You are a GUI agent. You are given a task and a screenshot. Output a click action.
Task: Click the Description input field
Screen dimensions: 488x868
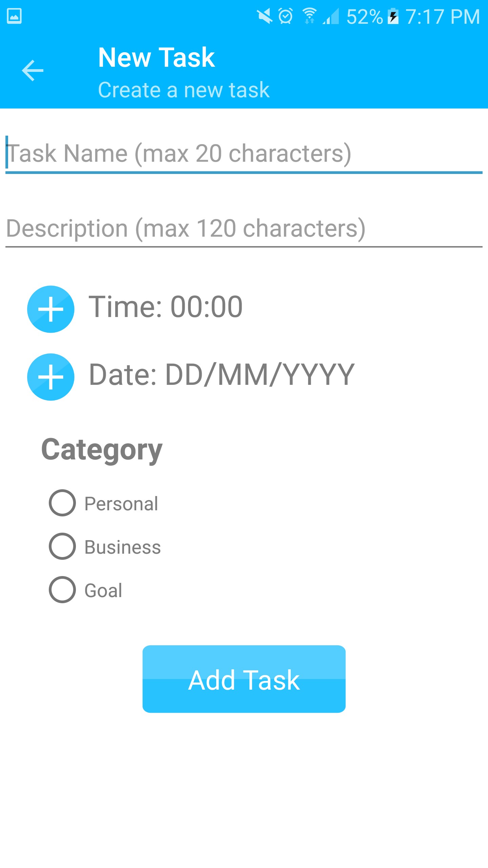(x=244, y=228)
